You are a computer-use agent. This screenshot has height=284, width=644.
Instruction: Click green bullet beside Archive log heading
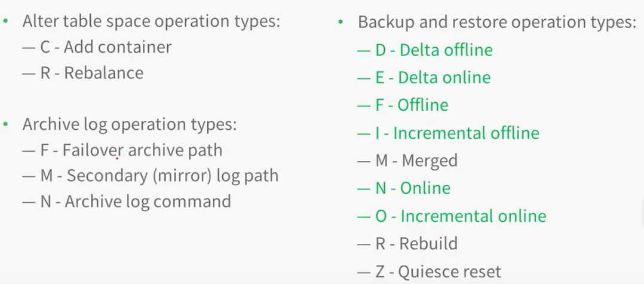point(5,123)
